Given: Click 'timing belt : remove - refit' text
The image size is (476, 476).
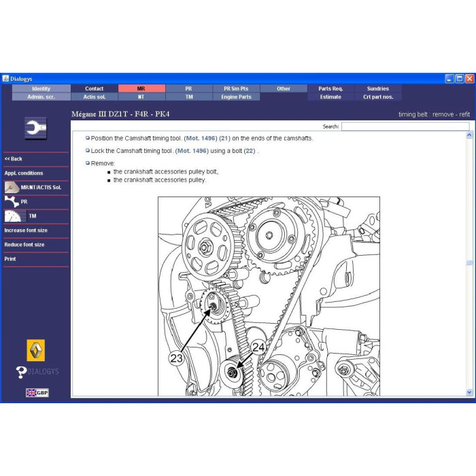Looking at the screenshot, I should click(434, 114).
